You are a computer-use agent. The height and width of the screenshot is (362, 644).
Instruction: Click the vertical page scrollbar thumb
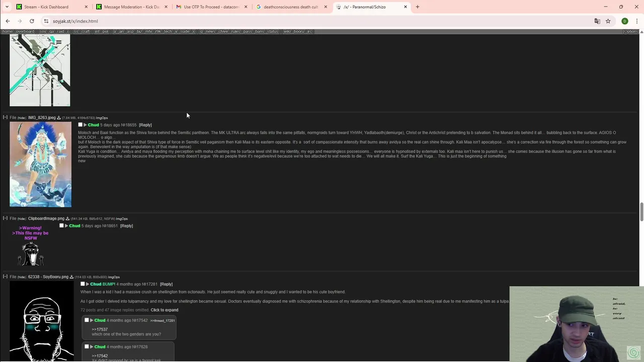coord(641,212)
